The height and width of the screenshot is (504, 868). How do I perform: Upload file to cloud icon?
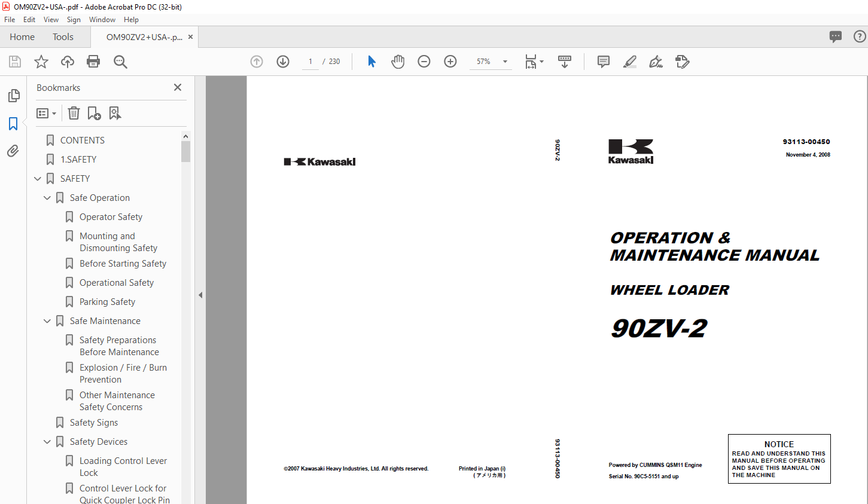click(68, 62)
